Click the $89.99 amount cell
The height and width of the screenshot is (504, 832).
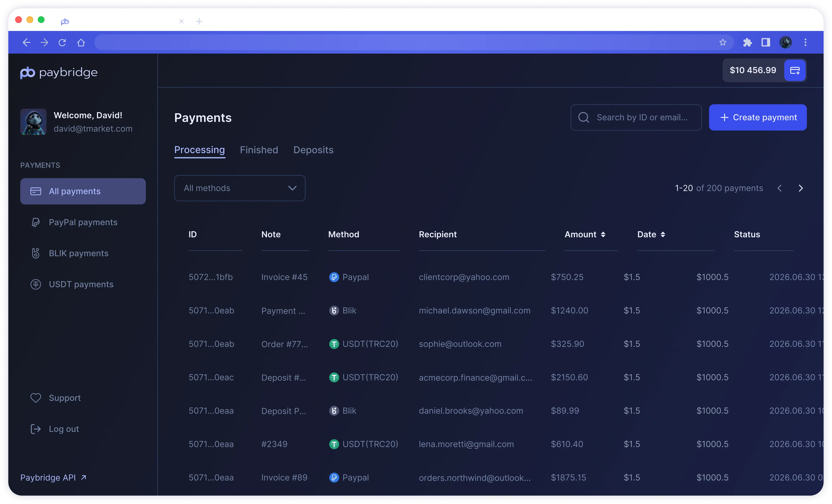[565, 411]
